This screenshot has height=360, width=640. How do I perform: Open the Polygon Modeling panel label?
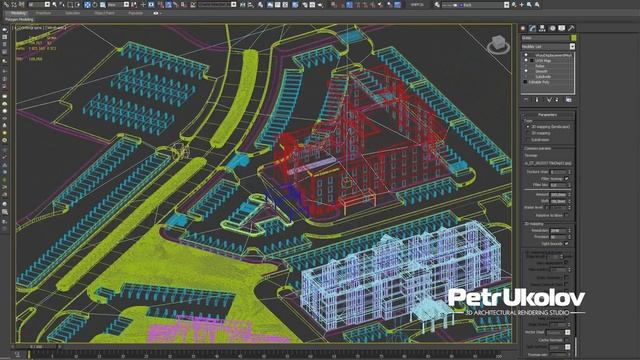19,19
